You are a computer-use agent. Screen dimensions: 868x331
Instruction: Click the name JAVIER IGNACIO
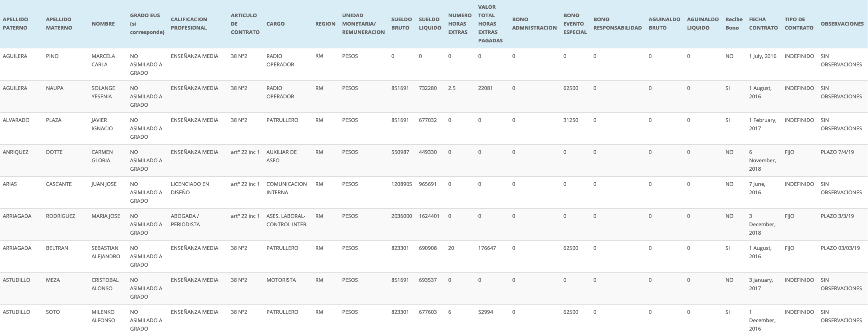click(102, 124)
